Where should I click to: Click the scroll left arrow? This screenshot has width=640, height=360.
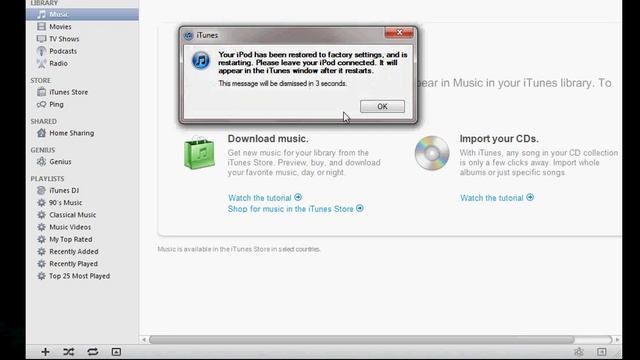click(144, 340)
